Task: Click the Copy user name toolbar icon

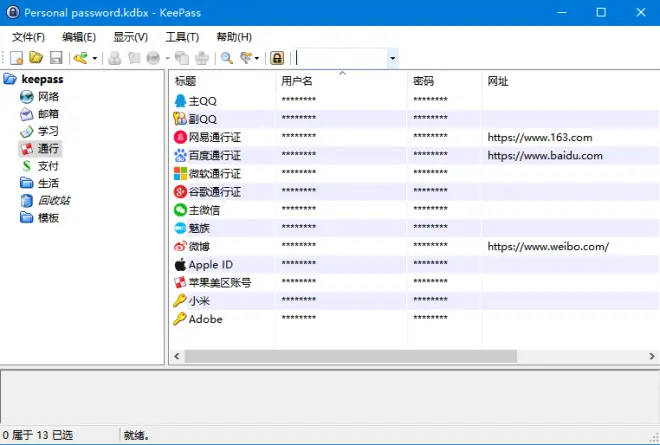Action: 114,58
